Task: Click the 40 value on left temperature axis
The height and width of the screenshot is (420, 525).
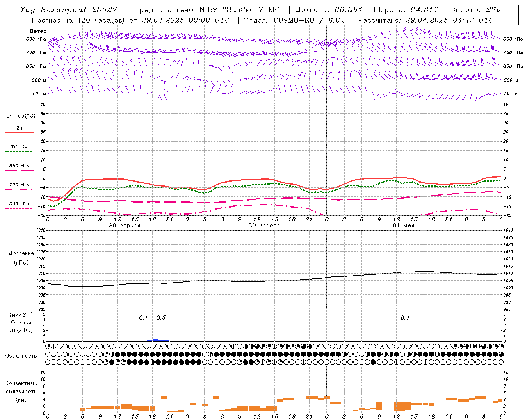Action: [44, 105]
